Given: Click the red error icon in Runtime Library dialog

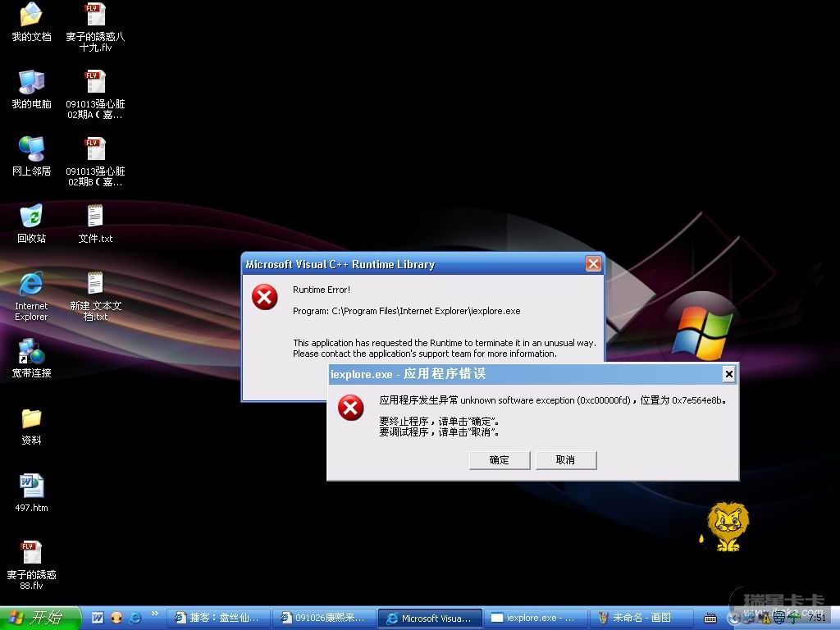Looking at the screenshot, I should [x=265, y=297].
